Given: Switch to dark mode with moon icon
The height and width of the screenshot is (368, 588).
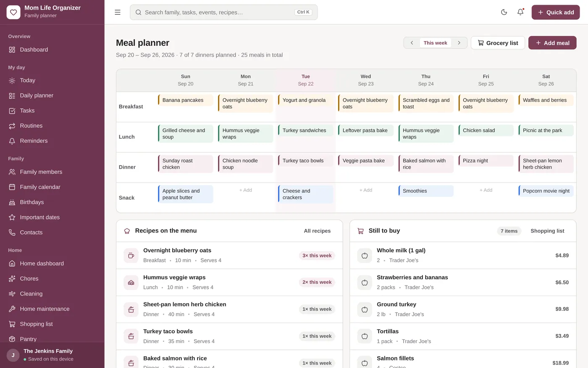Looking at the screenshot, I should point(504,12).
